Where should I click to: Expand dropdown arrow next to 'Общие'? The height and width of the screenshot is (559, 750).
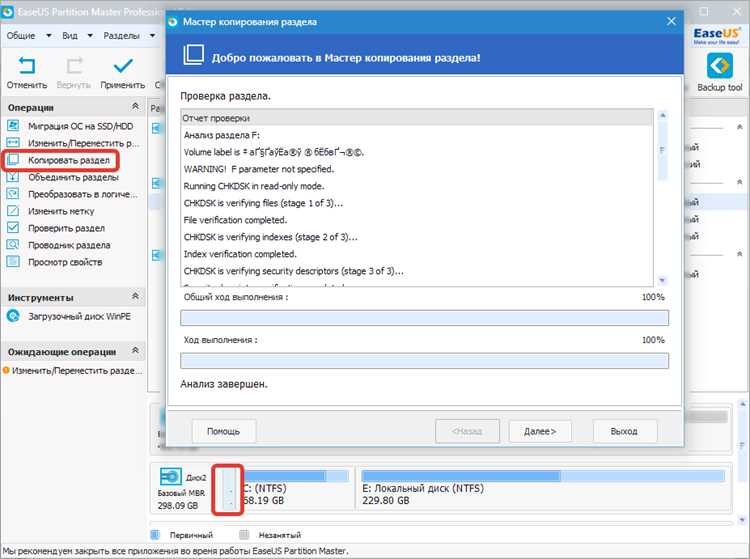point(48,35)
